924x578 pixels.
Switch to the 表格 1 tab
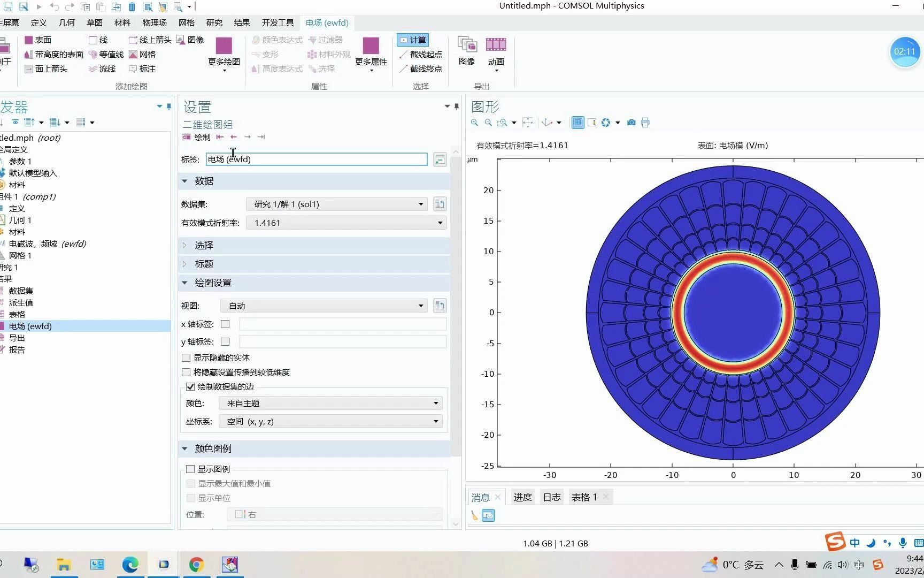pos(584,498)
